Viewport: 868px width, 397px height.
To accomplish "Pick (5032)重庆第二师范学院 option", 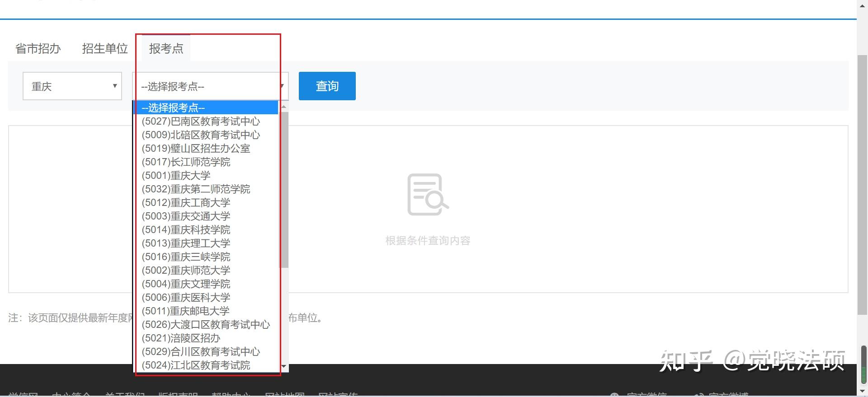I will click(x=206, y=189).
